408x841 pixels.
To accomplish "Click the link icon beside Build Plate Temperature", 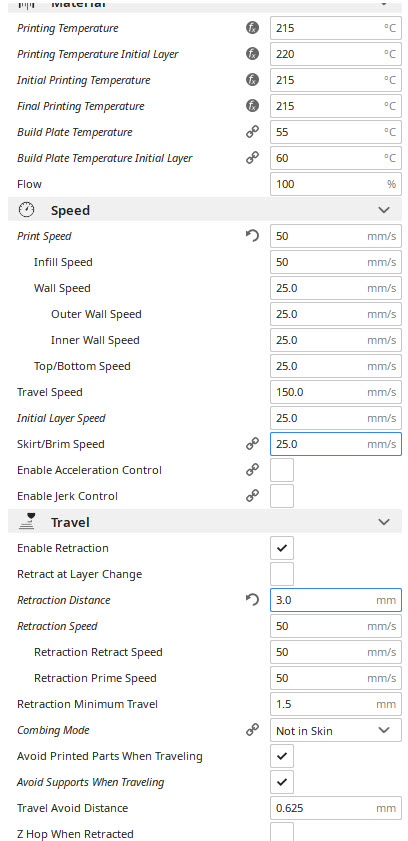I will coord(252,132).
